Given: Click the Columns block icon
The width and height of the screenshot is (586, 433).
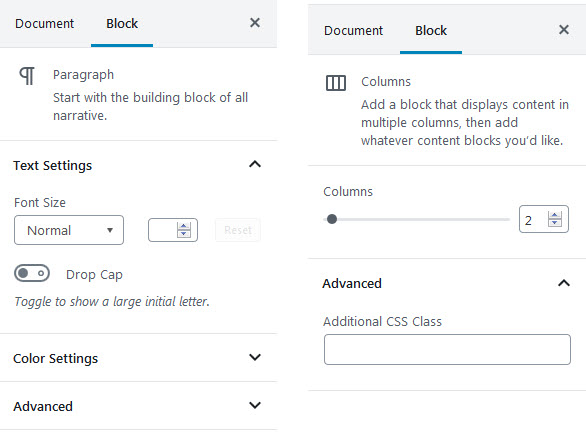Looking at the screenshot, I should 336,83.
